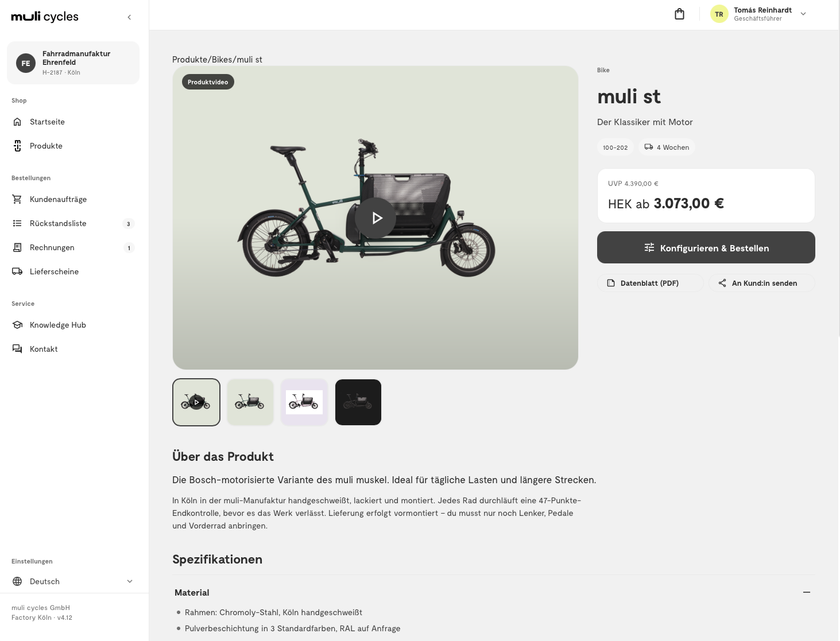Open the Produkte menu item
This screenshot has width=840, height=641.
point(73,146)
